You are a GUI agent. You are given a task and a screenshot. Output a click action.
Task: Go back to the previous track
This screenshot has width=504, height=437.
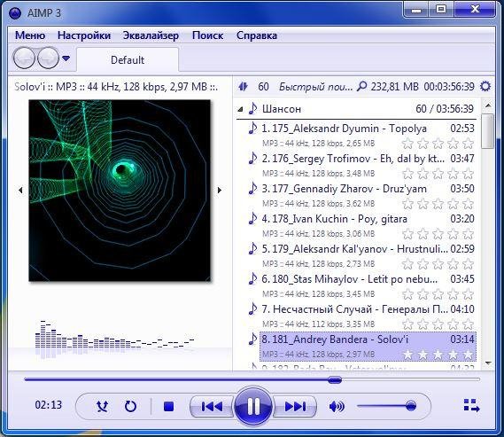[x=212, y=407]
